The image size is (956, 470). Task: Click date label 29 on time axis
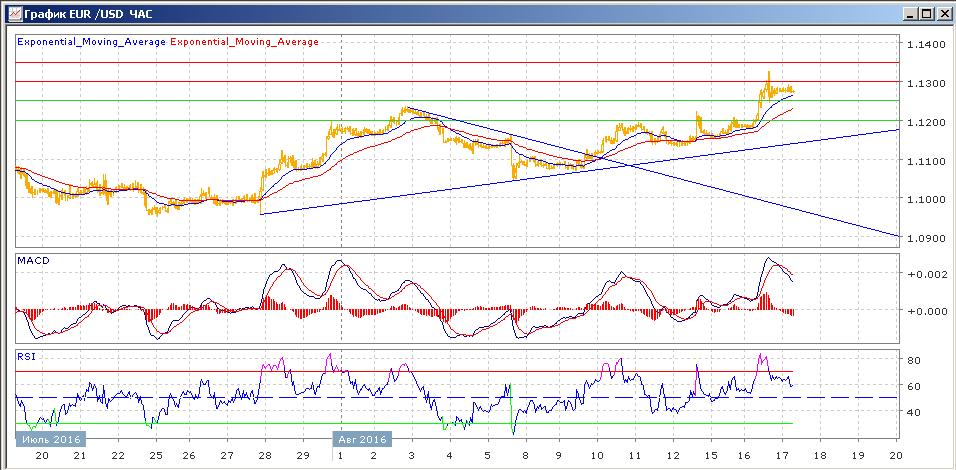tap(302, 456)
